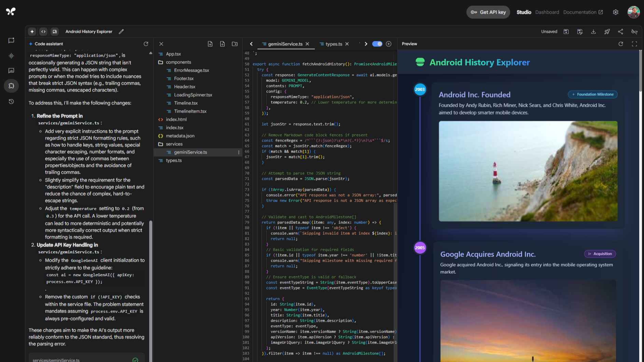The image size is (644, 362).
Task: Create a new file with plus icon
Action: click(222, 44)
